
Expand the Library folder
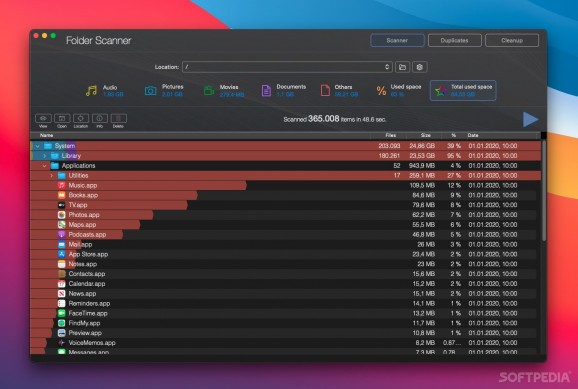[45, 156]
